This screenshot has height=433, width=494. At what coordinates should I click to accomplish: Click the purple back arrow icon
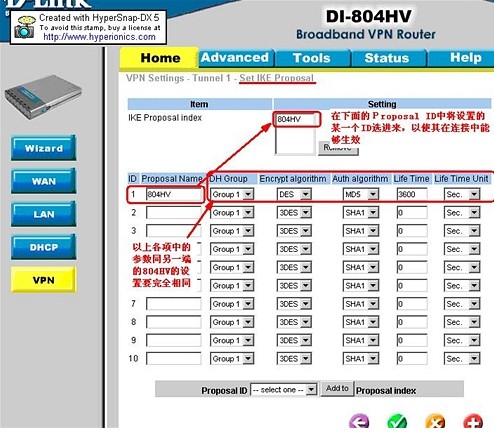coord(359,421)
